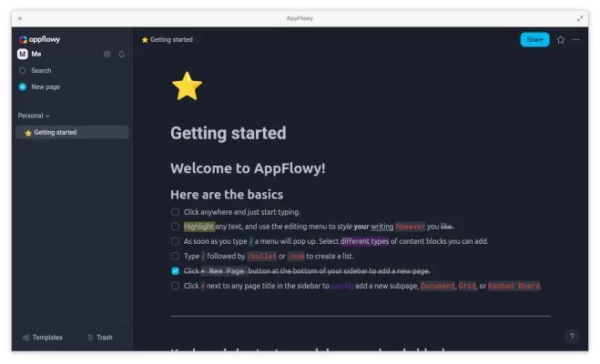Click the large star page icon
This screenshot has width=600, height=364.
(x=187, y=86)
